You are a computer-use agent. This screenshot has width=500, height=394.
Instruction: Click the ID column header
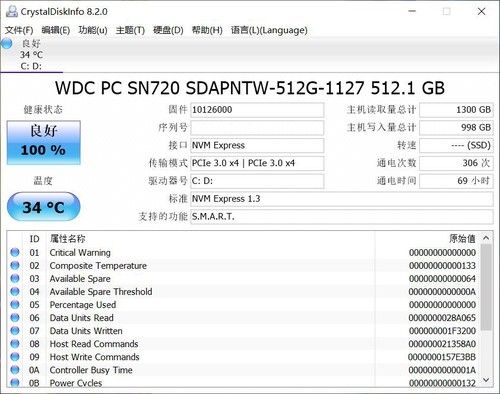tap(34, 239)
